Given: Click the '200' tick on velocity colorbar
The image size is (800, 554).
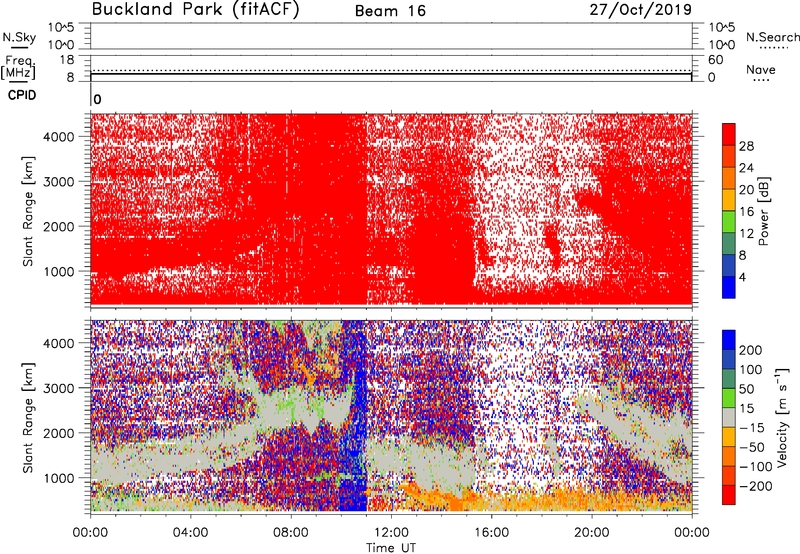Looking at the screenshot, I should point(751,350).
